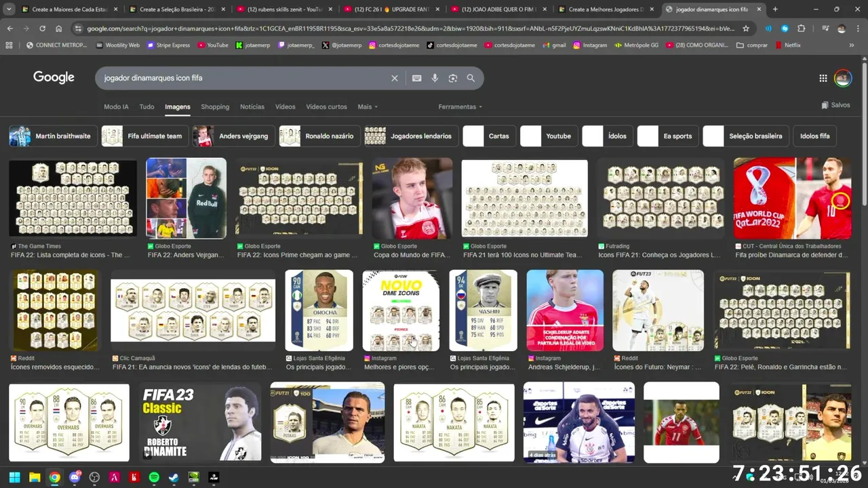
Task: Filter by Seleção brasileira chip
Action: point(746,136)
